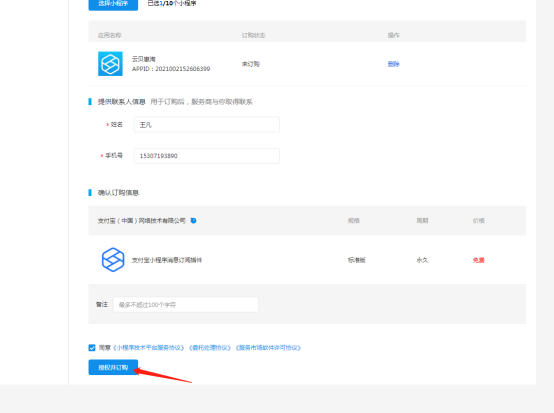
Task: Click the 授权并订购 button
Action: point(113,367)
